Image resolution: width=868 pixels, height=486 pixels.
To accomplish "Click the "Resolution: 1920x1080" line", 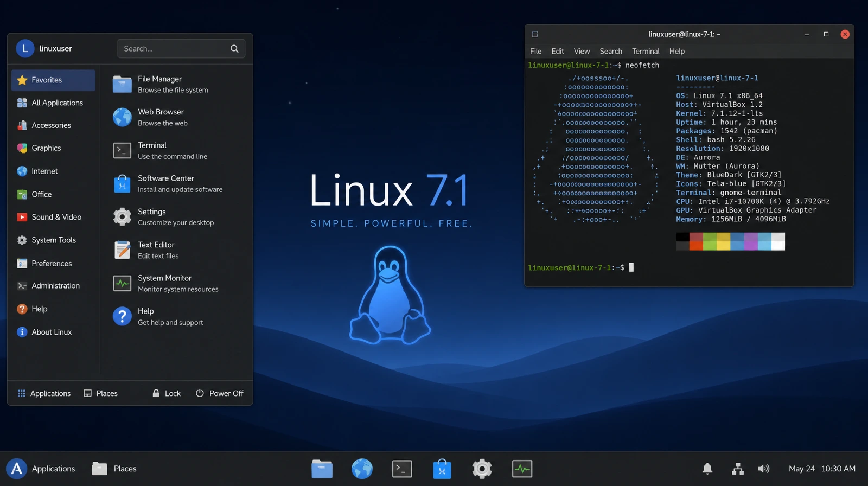I will tap(723, 148).
